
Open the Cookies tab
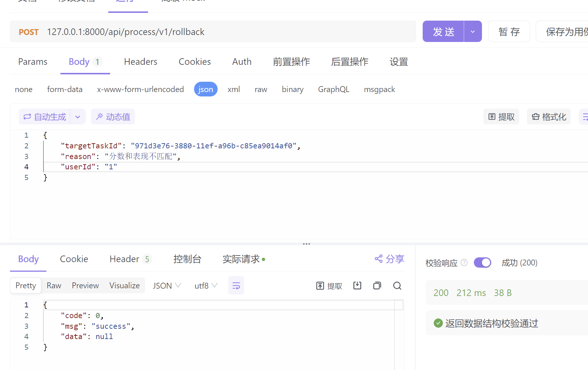click(195, 61)
